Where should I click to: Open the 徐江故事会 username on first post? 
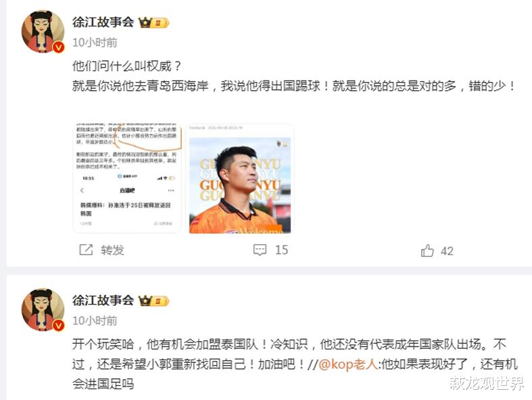pos(103,22)
